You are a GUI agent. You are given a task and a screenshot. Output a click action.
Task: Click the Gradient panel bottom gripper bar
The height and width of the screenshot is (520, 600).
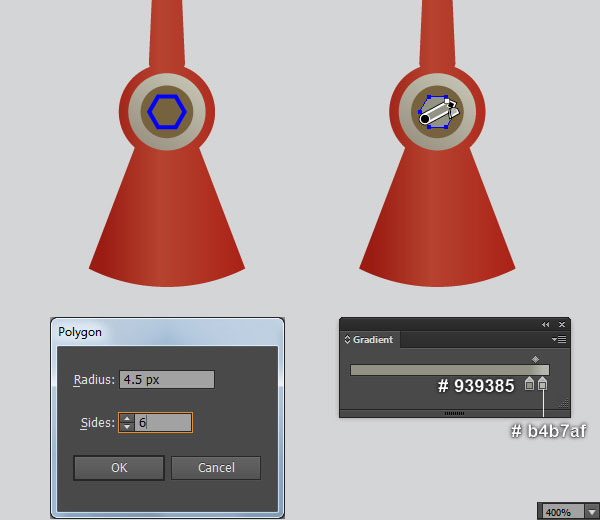tap(455, 413)
